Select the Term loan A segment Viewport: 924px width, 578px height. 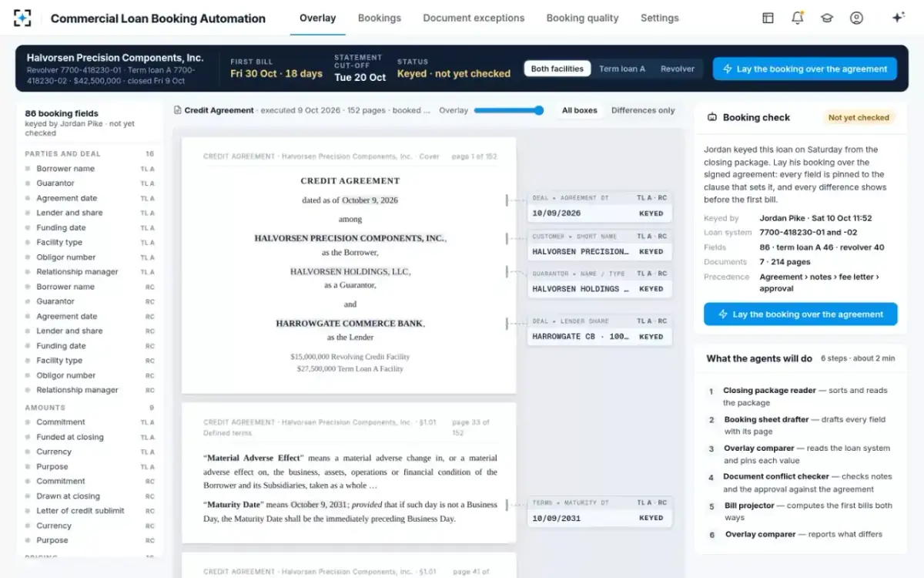tap(622, 69)
